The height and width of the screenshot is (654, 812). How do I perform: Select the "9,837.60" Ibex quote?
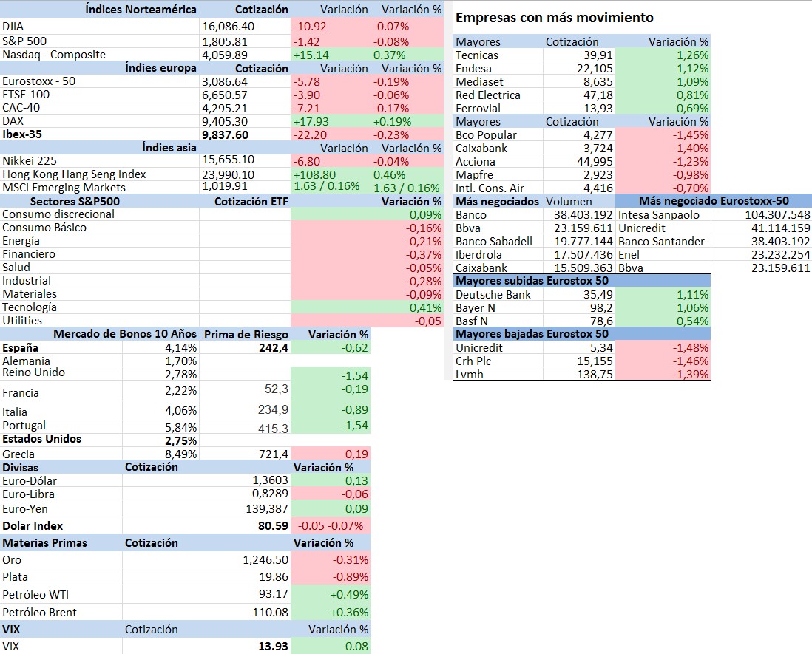point(226,135)
